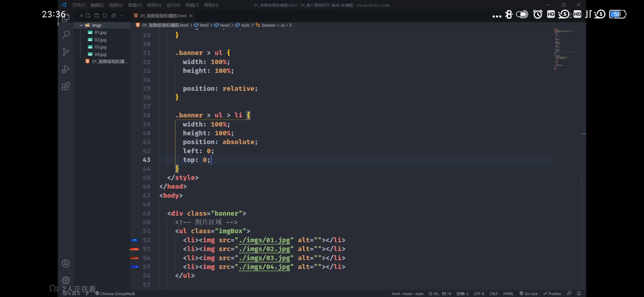The image size is (644, 297).
Task: Click the Prettier status bar button
Action: pyautogui.click(x=552, y=293)
